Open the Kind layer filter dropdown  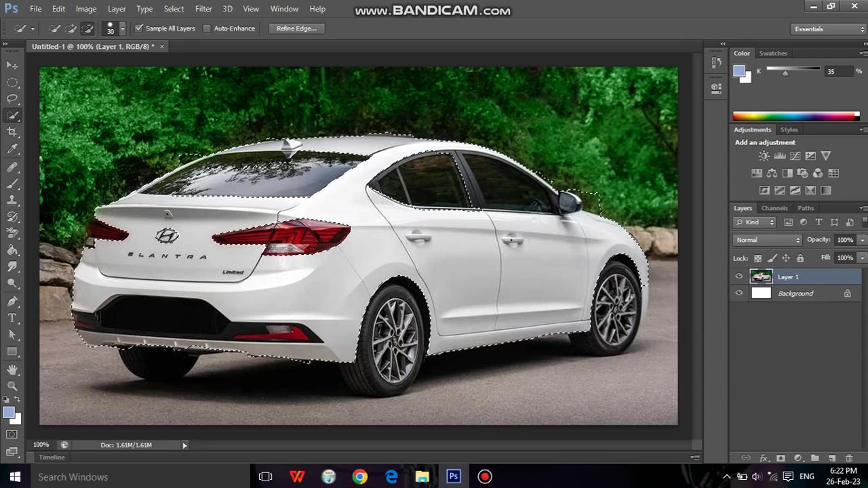coord(755,222)
